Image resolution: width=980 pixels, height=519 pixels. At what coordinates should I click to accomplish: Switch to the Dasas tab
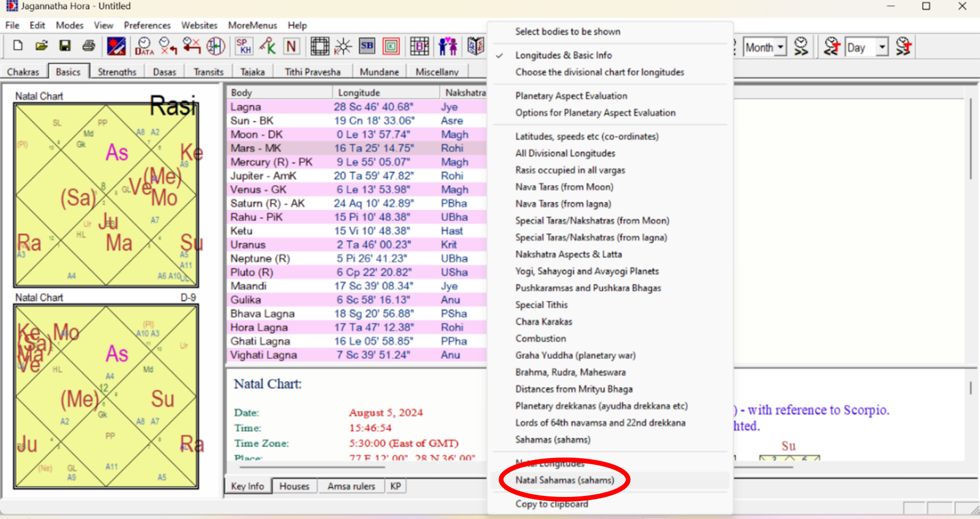pos(164,71)
